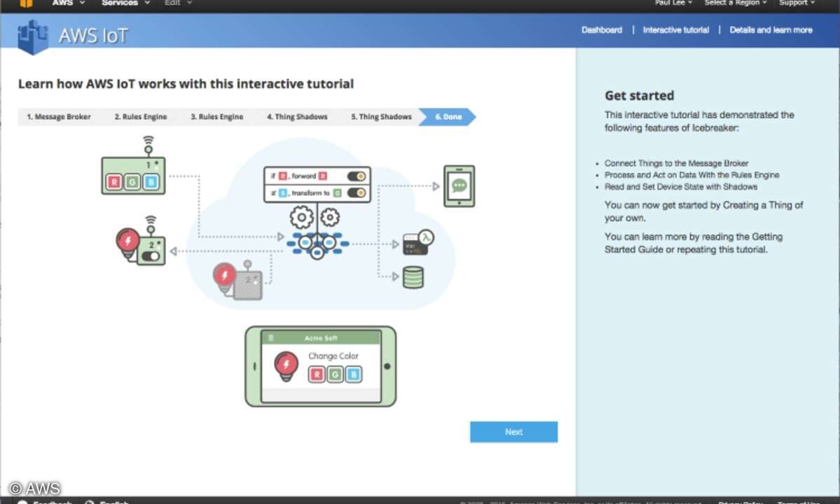Click the antenna signal icon above device 1

pos(149,145)
